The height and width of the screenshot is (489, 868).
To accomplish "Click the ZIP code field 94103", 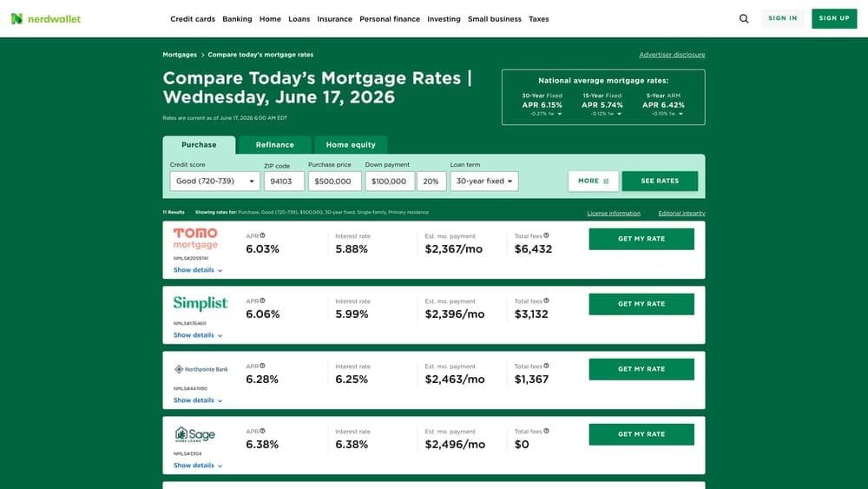I will [x=284, y=181].
